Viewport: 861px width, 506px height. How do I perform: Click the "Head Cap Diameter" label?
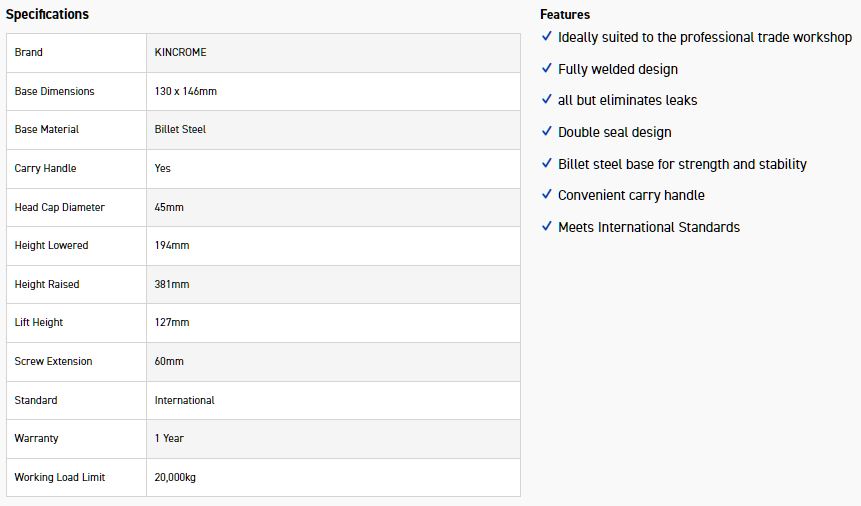click(x=59, y=207)
